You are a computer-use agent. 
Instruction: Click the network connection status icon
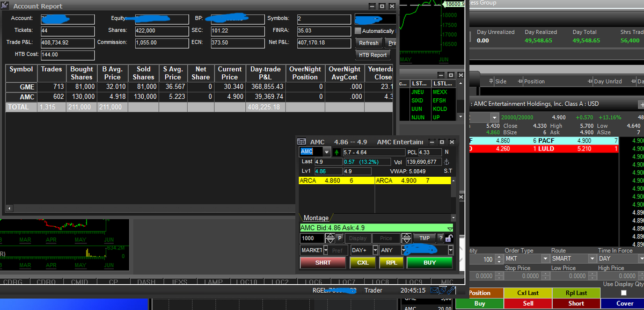click(443, 290)
